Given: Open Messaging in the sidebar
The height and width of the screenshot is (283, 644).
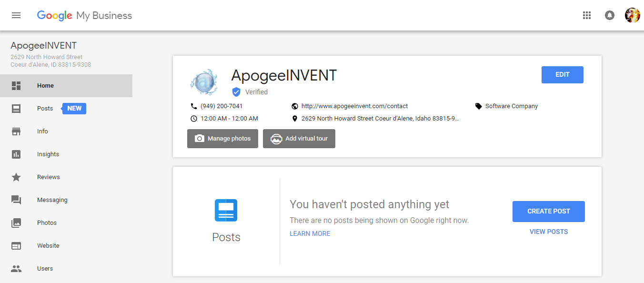Looking at the screenshot, I should 66,200.
